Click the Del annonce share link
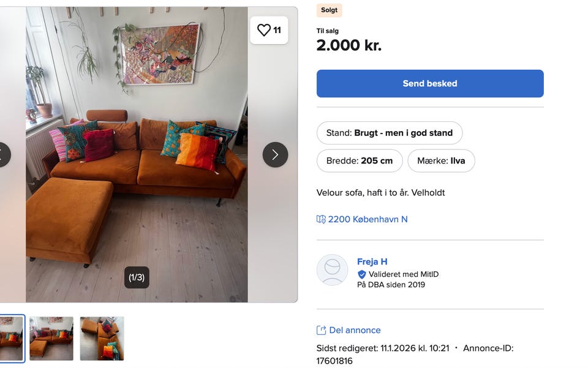588x368 pixels. click(355, 329)
